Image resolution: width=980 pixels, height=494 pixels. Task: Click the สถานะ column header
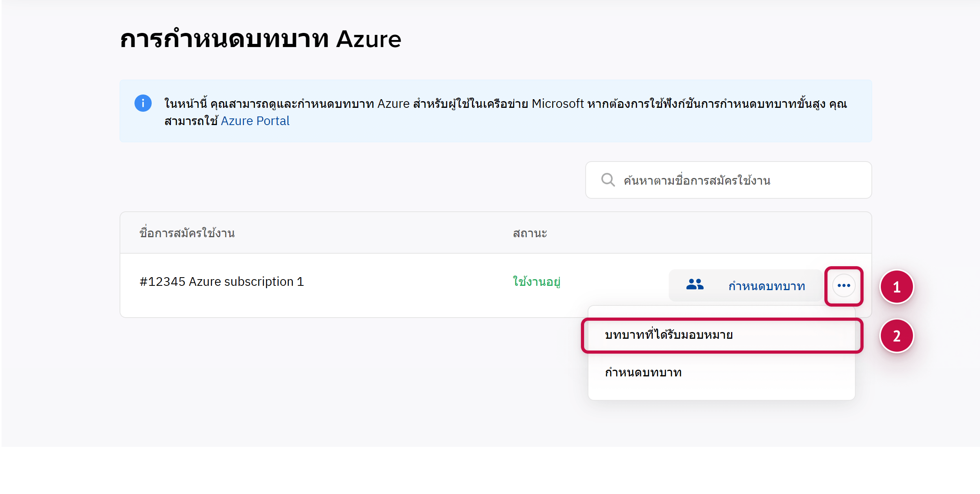coord(530,233)
